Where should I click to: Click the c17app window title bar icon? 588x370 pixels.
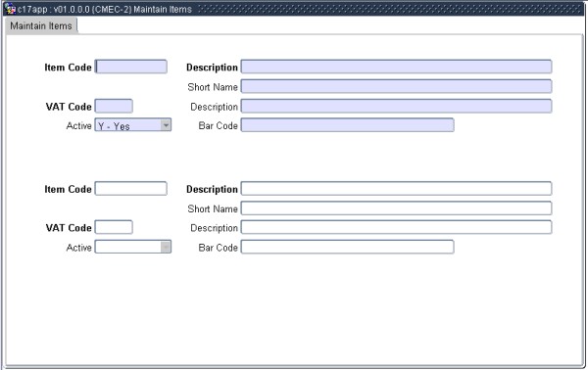coord(10,8)
